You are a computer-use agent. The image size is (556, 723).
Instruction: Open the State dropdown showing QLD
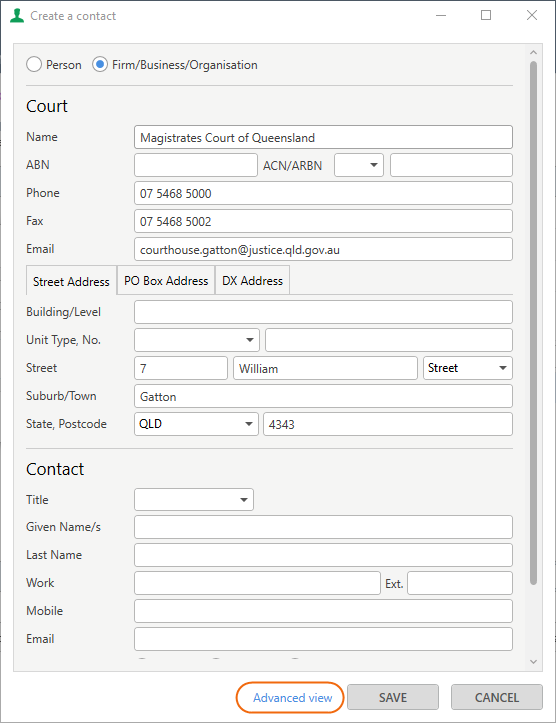[196, 424]
